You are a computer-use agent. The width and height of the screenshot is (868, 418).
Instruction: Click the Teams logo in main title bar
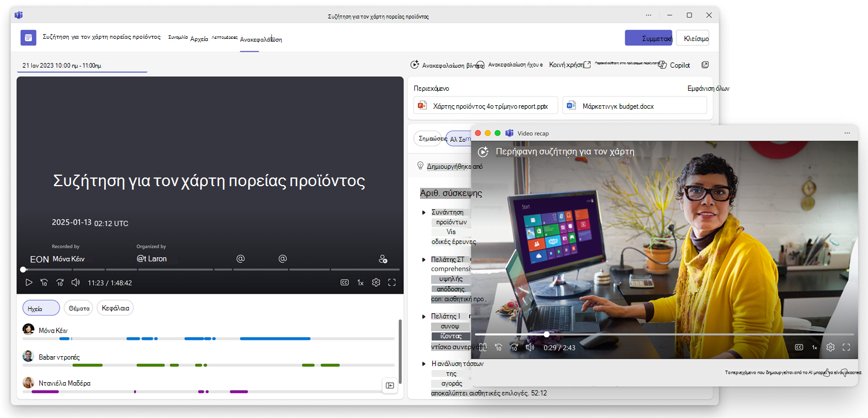pos(19,15)
